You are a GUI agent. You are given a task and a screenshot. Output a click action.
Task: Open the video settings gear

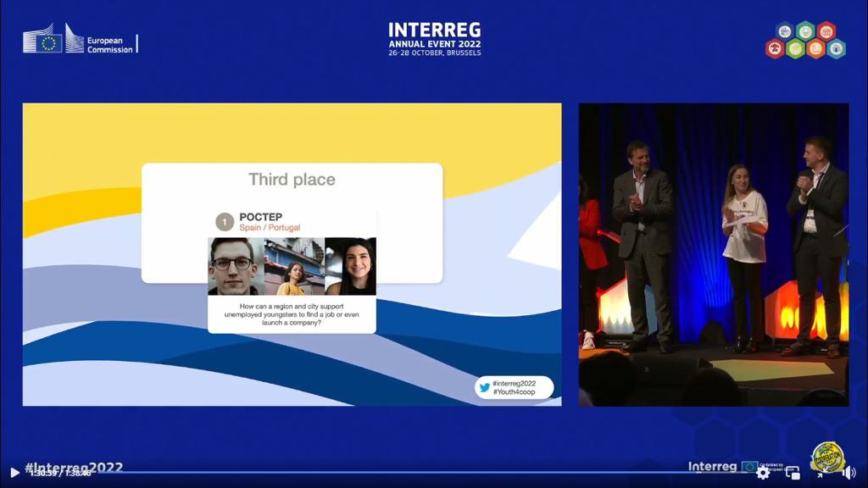pyautogui.click(x=763, y=473)
